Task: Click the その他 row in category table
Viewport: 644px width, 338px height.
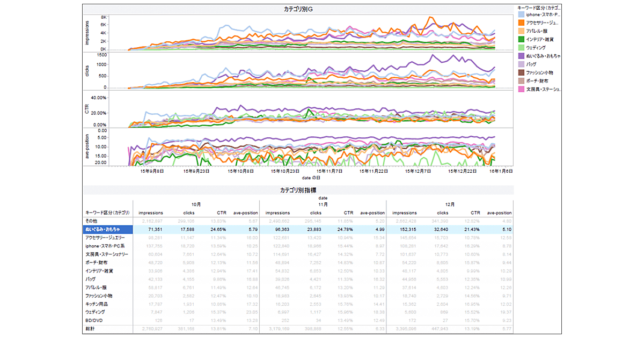Action: click(x=91, y=221)
